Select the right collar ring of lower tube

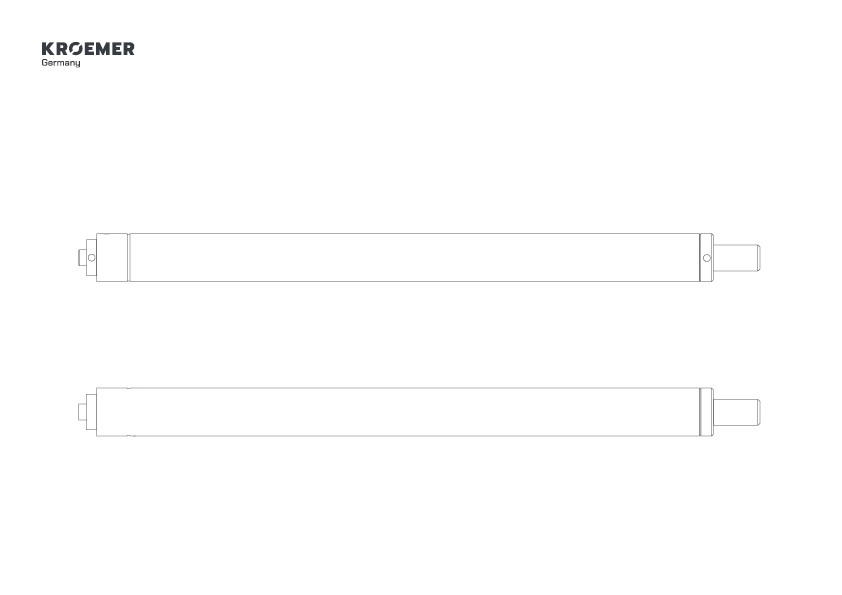(x=707, y=412)
